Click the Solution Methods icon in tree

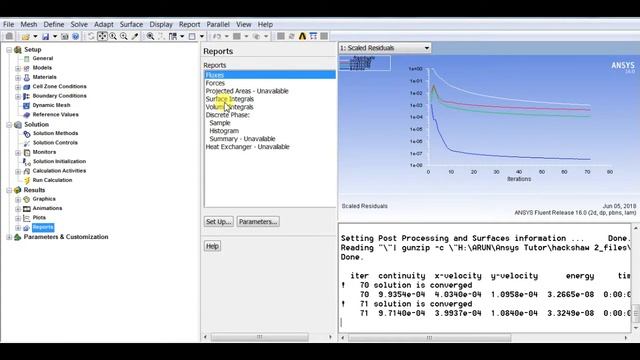pos(27,133)
